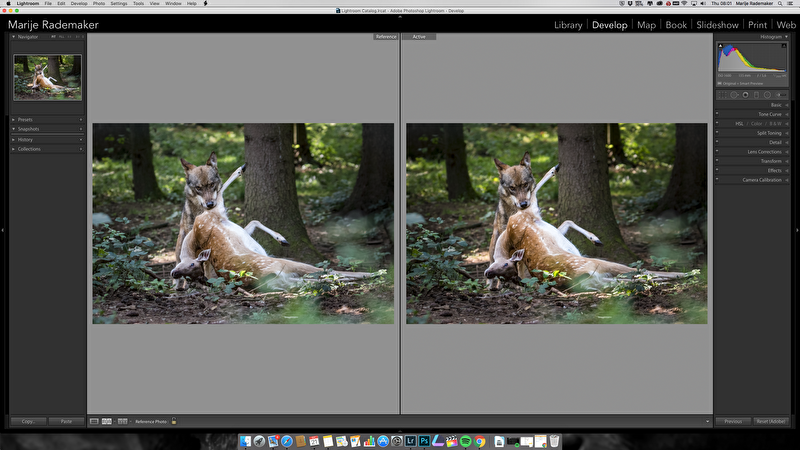Image resolution: width=800 pixels, height=450 pixels.
Task: Toggle highlight clipping indicator in histogram
Action: 784,45
